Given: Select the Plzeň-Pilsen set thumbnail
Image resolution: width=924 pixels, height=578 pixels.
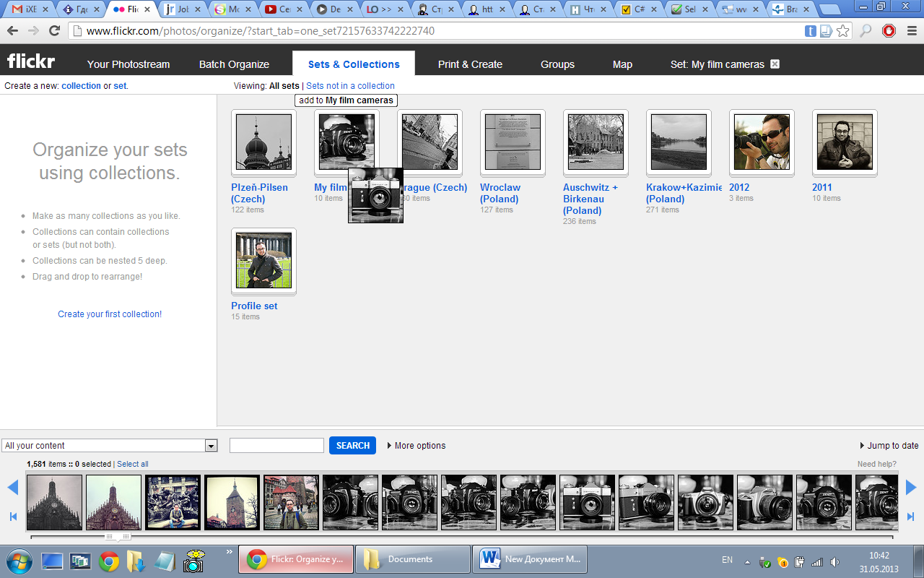Looking at the screenshot, I should click(263, 142).
